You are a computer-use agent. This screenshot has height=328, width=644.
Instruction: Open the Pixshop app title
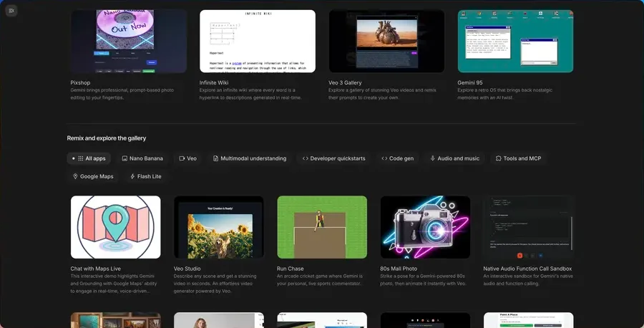coord(80,83)
